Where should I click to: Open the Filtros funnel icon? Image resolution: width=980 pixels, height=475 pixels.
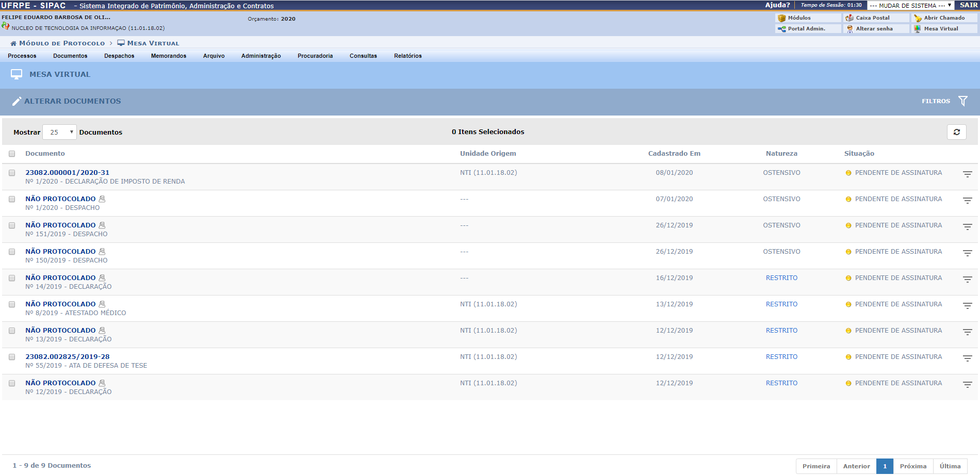pyautogui.click(x=962, y=101)
